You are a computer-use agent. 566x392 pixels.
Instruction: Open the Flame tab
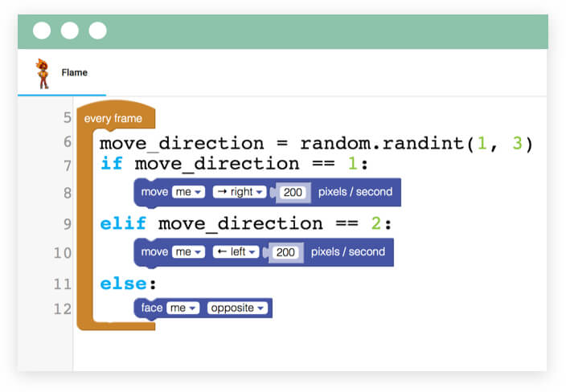[x=74, y=73]
